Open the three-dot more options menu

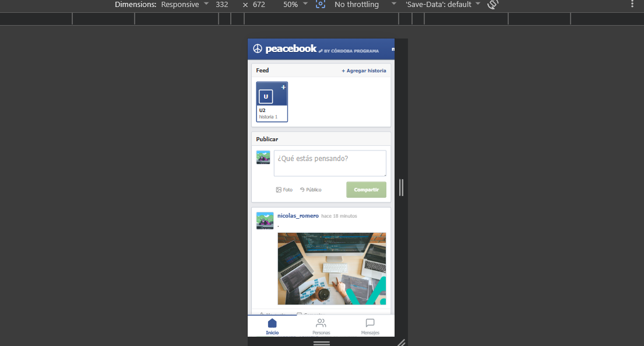point(632,4)
